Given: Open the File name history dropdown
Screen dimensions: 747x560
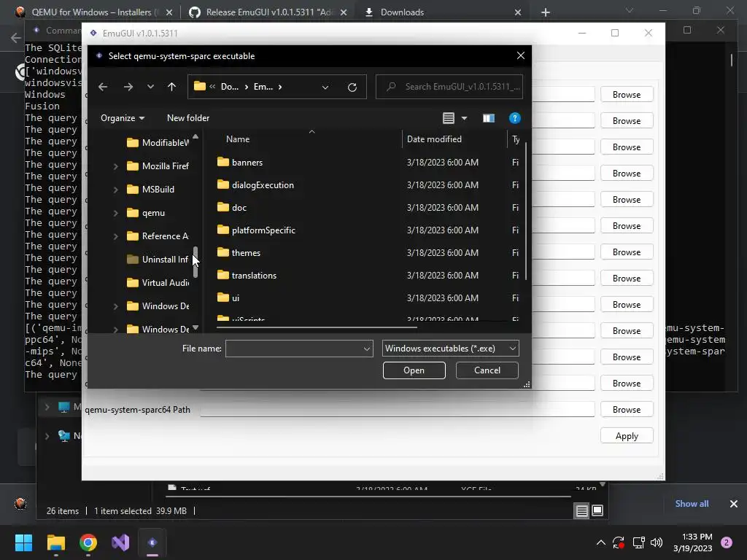Looking at the screenshot, I should (367, 349).
